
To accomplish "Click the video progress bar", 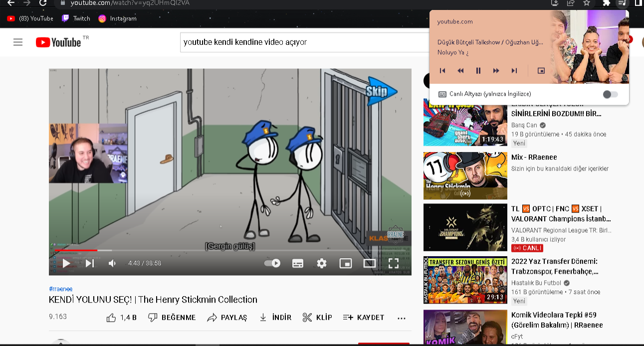I will click(230, 250).
